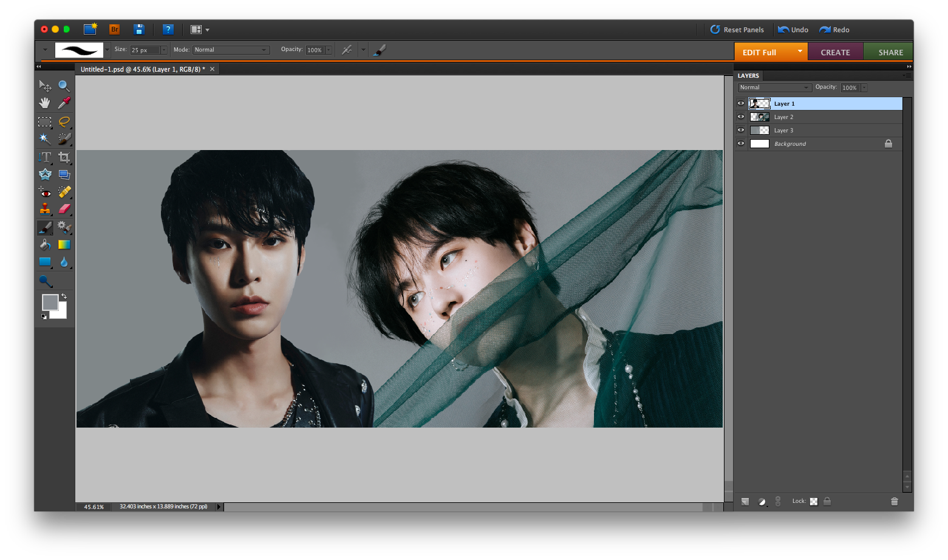Open the Adobe Bridge icon

pyautogui.click(x=114, y=29)
